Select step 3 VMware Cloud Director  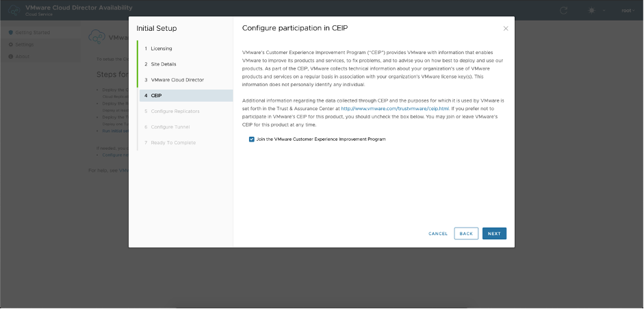point(177,80)
